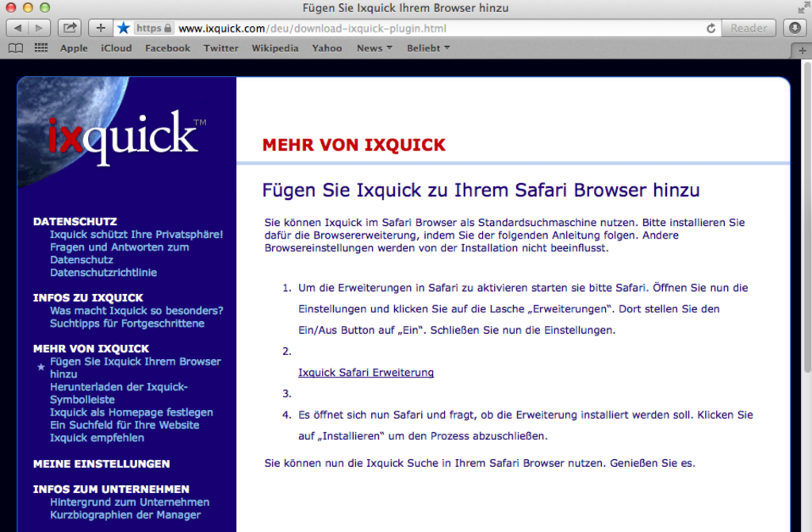Viewport: 812px width, 532px height.
Task: Open a new tab with the plus button
Action: (802, 50)
